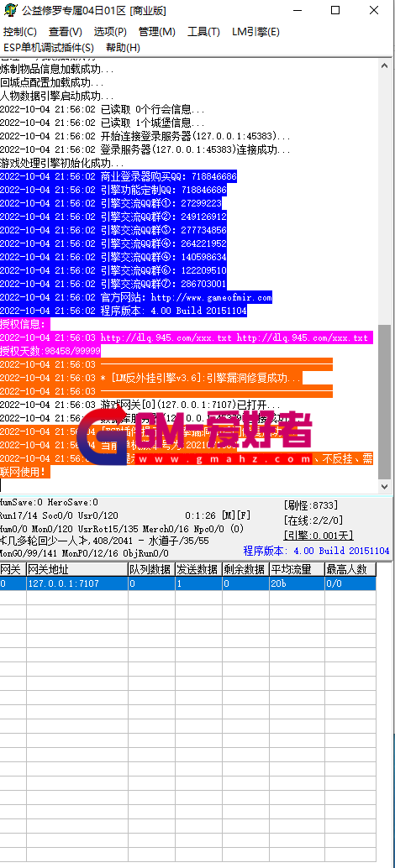
Task: Click the dlq.945.com/xxx.txt log line
Action: pos(186,337)
